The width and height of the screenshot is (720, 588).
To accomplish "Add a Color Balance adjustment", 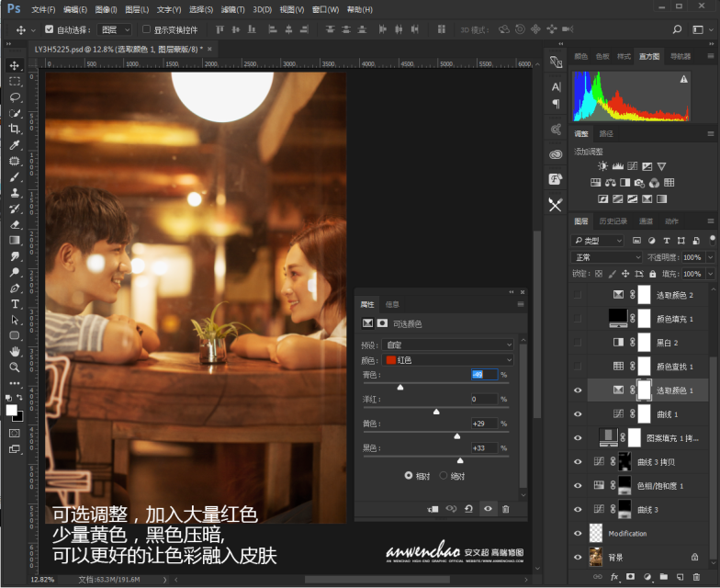I will click(610, 182).
